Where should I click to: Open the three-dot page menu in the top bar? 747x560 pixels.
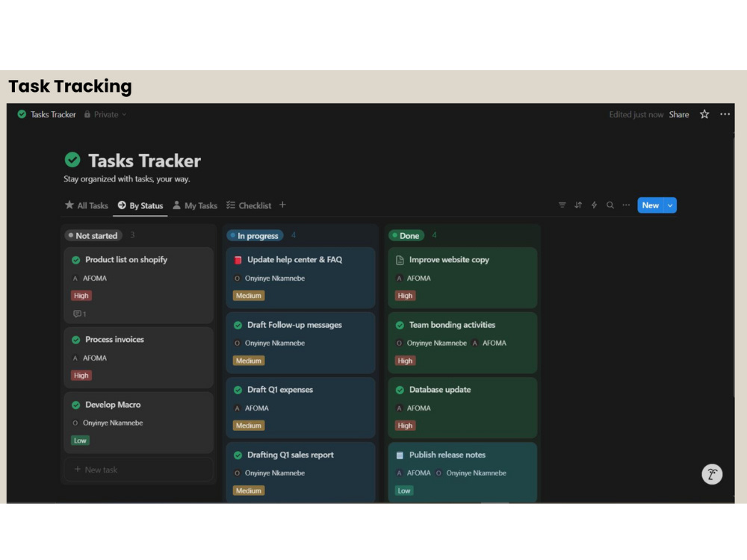click(725, 114)
